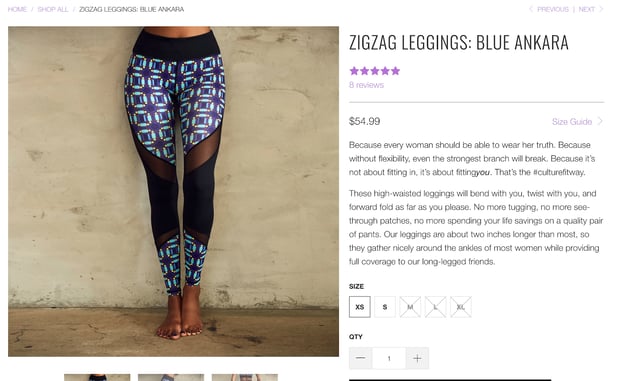Open the Size Guide link

(x=572, y=121)
